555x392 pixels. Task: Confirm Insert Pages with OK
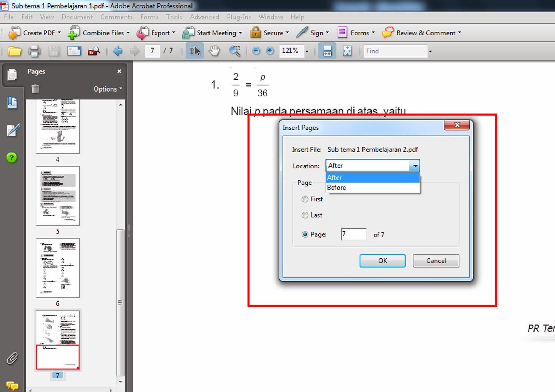[x=383, y=261]
